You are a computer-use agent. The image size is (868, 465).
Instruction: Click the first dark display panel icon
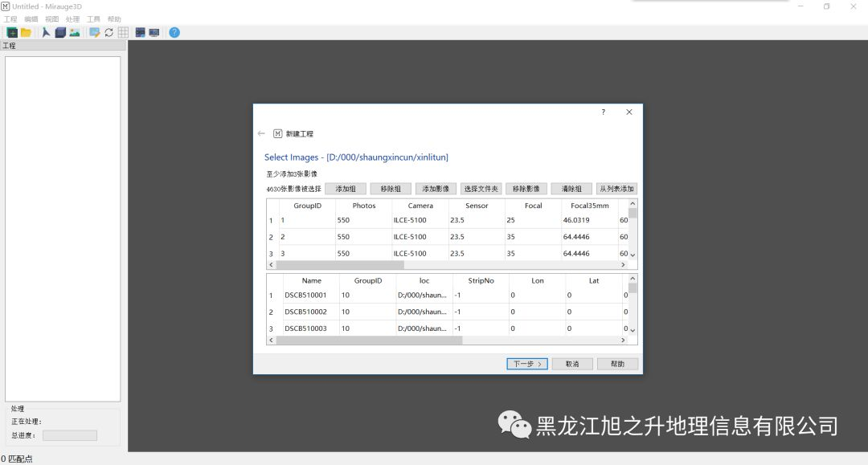[140, 32]
